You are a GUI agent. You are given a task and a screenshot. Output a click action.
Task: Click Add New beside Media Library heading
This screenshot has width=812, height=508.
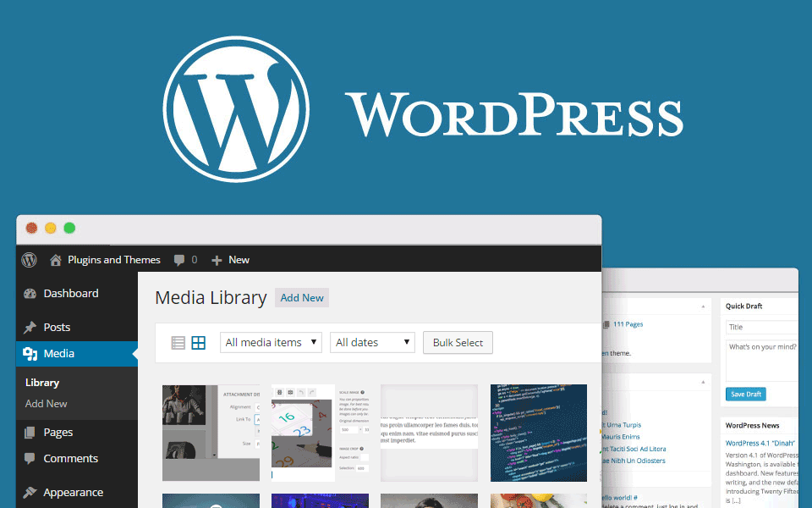[x=302, y=298]
